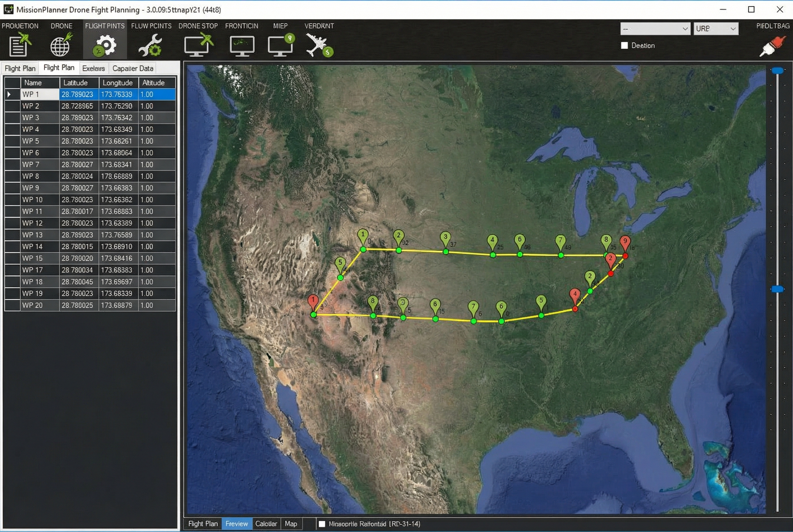Click the wrench and gear icon
This screenshot has width=793, height=532.
(x=150, y=45)
